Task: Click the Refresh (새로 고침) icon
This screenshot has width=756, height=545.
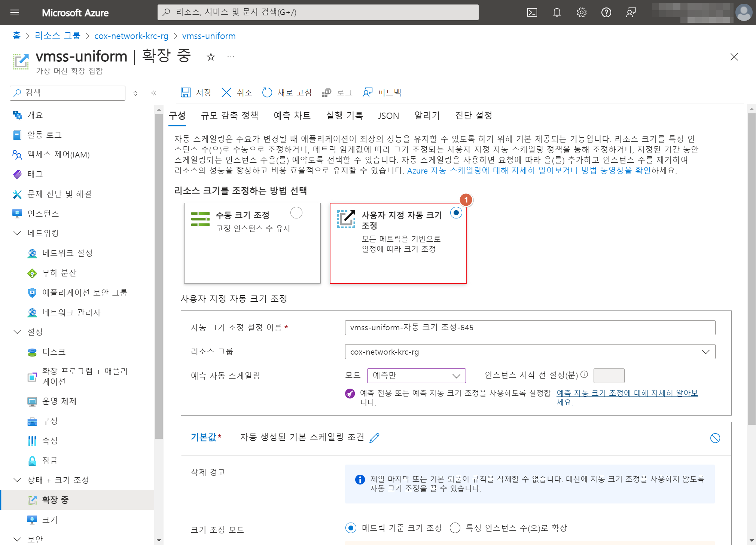Action: click(267, 92)
